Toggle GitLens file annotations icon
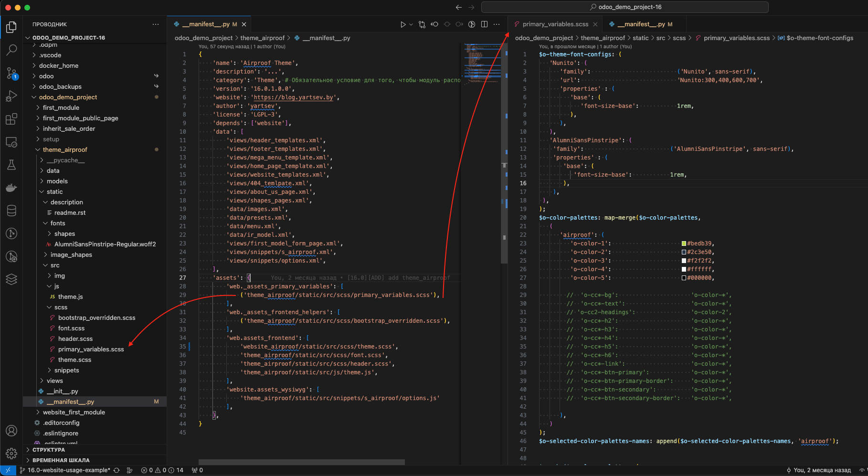The height and width of the screenshot is (476, 868). coord(472,24)
